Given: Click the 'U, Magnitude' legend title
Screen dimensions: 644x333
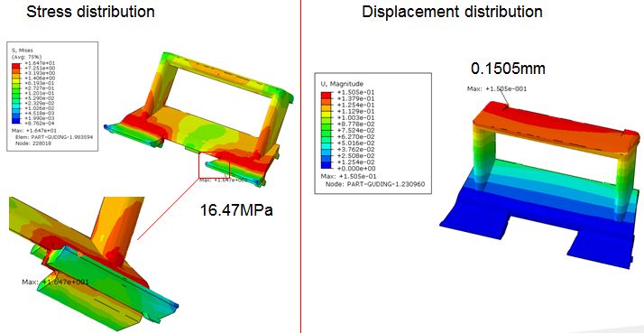Looking at the screenshot, I should 342,84.
